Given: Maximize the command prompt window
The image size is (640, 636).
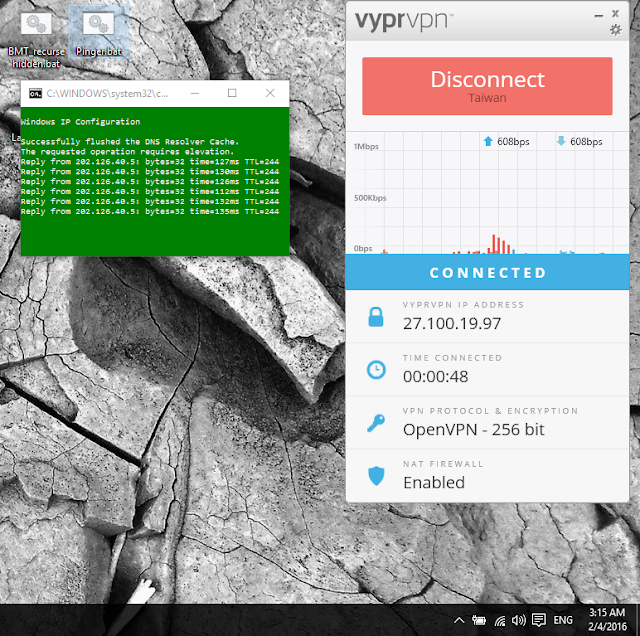Looking at the screenshot, I should [232, 93].
